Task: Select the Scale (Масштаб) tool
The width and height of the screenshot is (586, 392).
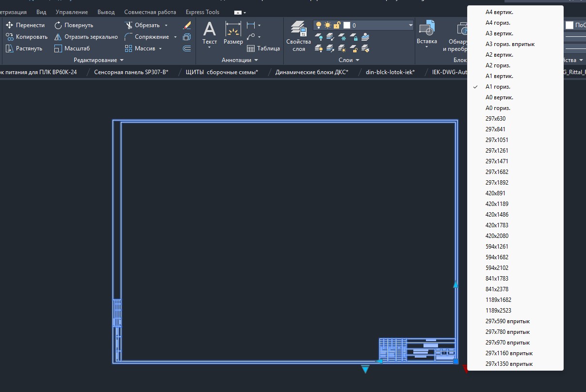Action: 72,48
